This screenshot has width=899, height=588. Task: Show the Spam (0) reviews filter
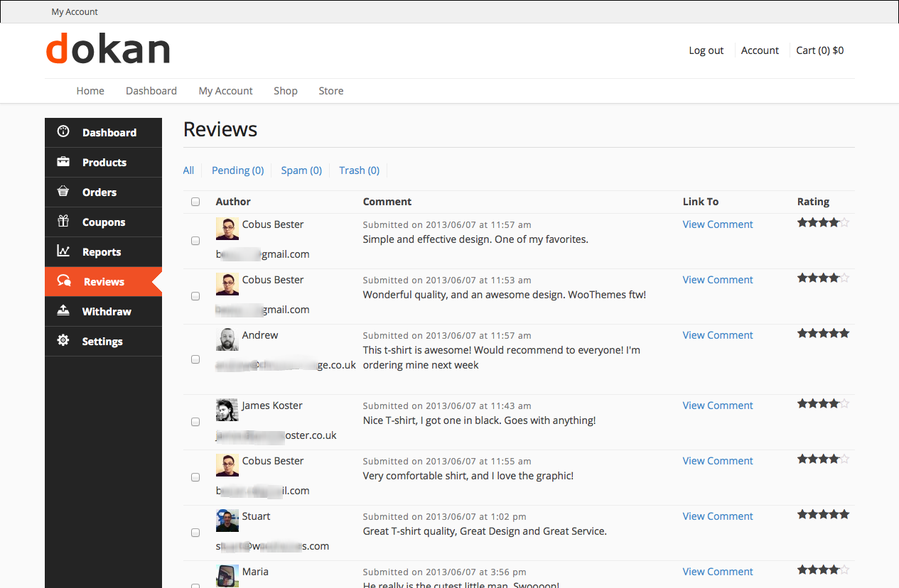click(x=301, y=170)
